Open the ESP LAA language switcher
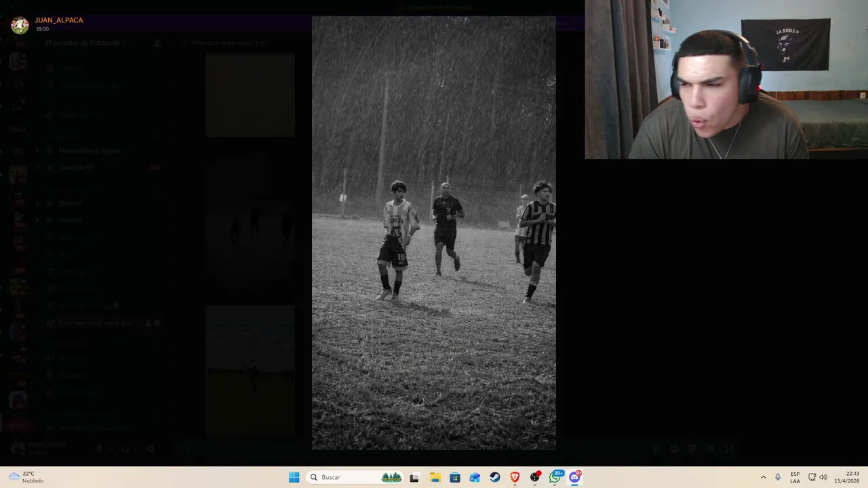 (795, 477)
